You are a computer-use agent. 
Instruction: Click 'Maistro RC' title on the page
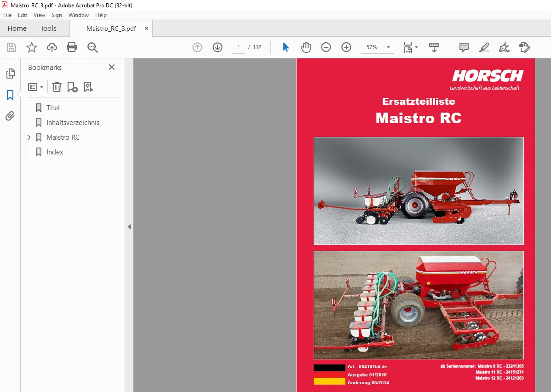419,118
